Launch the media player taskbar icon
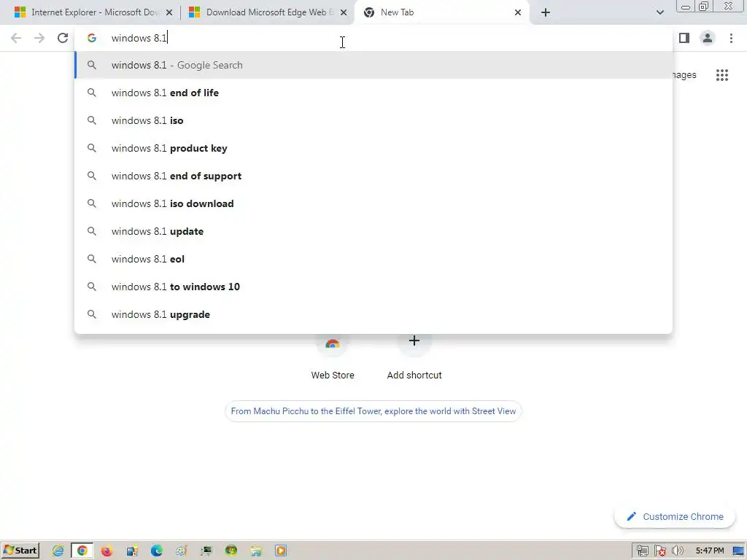 click(281, 551)
